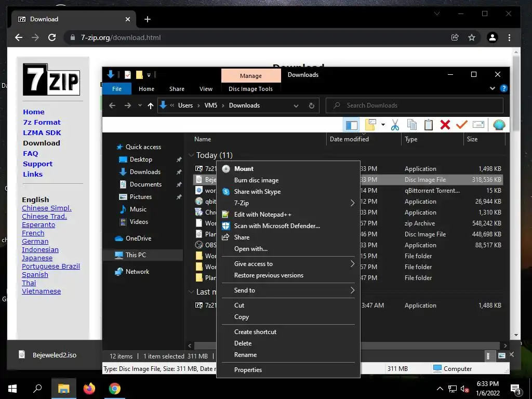This screenshot has width=532, height=399.
Task: Go up one folder level in Explorer
Action: 151,105
